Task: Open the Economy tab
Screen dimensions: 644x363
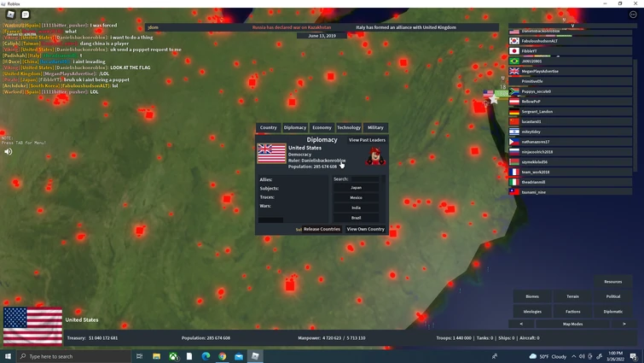Action: (322, 127)
